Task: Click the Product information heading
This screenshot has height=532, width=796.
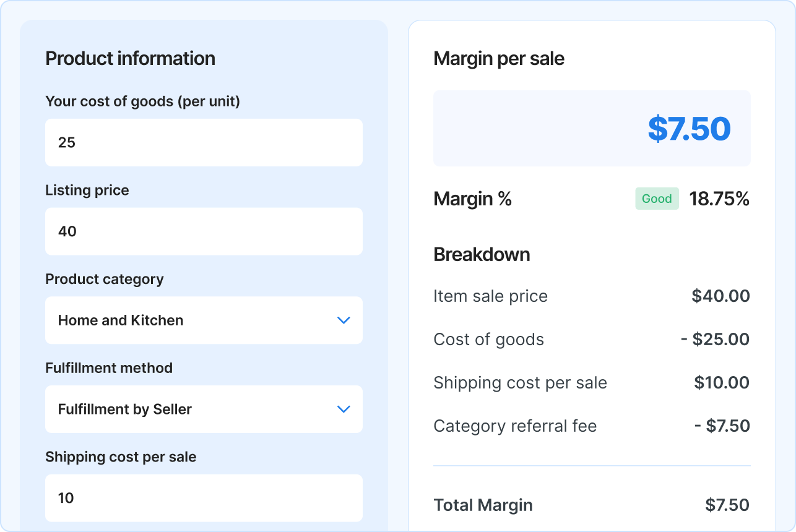Action: tap(131, 59)
